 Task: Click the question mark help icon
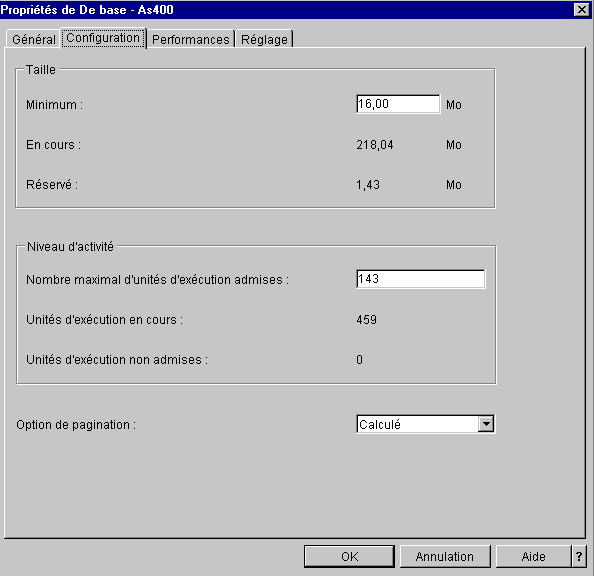(x=579, y=556)
